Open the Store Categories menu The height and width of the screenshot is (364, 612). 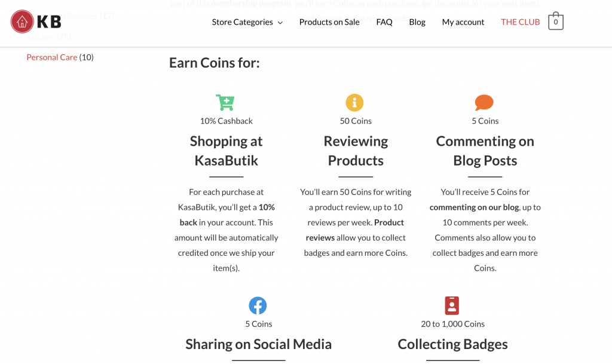242,22
